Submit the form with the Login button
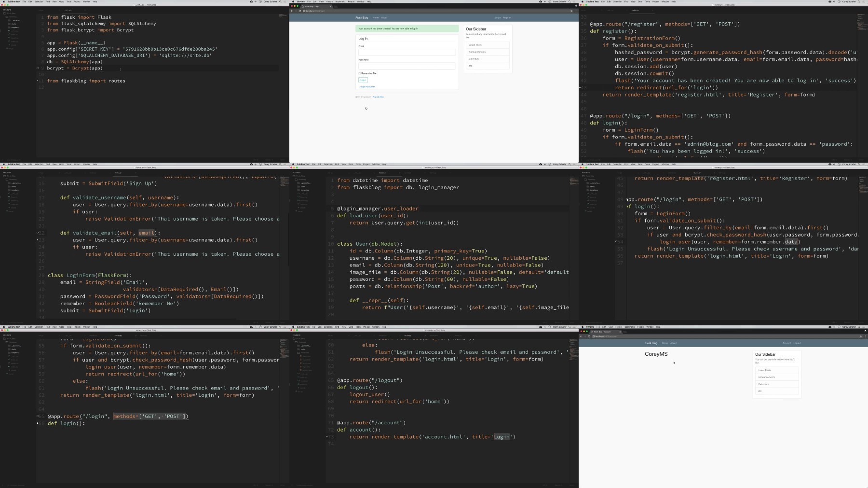The width and height of the screenshot is (868, 488). pos(363,80)
